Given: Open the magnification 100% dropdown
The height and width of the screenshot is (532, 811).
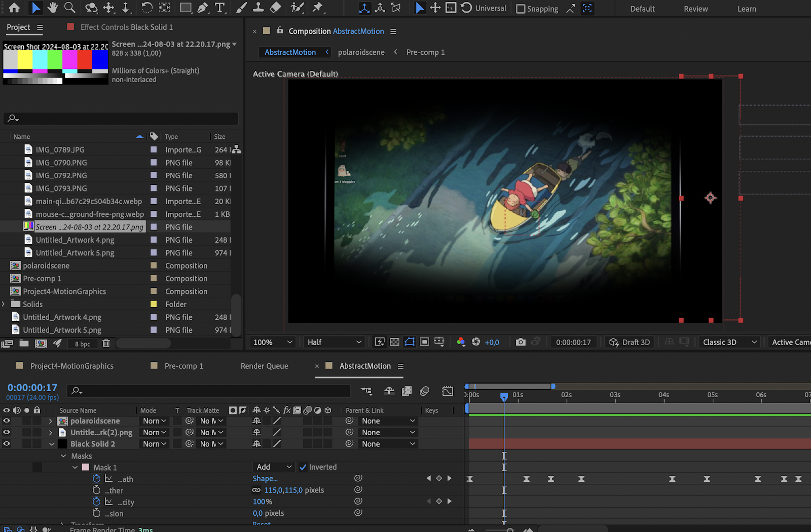Looking at the screenshot, I should pos(273,342).
